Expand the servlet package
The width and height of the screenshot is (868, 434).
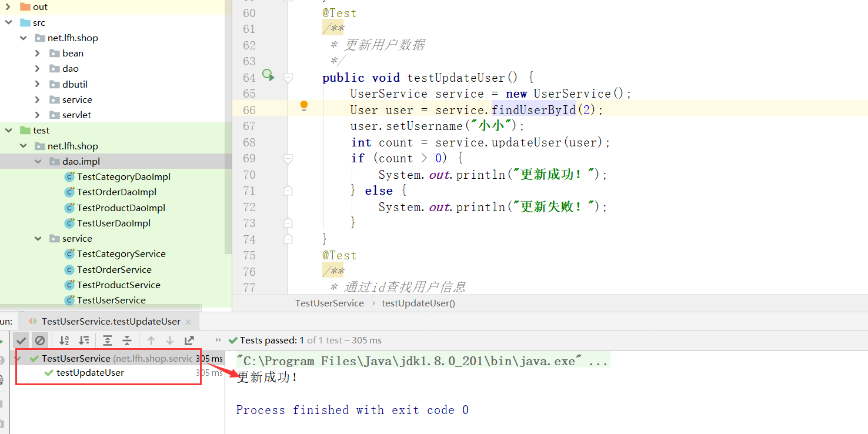pyautogui.click(x=38, y=115)
